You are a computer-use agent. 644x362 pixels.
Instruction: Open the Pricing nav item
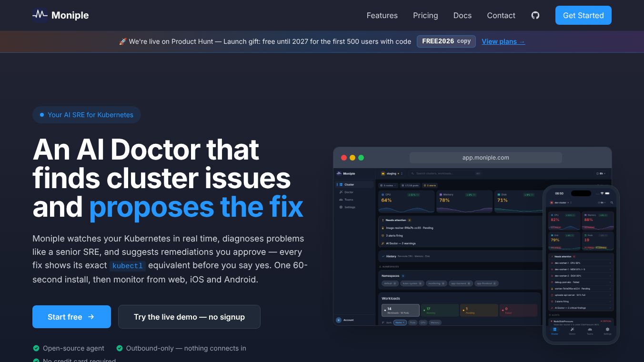pos(425,15)
